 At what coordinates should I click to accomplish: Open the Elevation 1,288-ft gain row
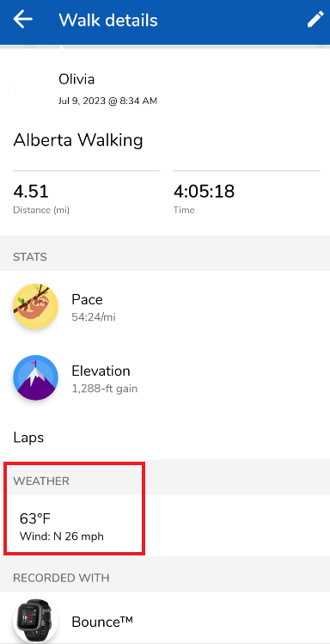click(165, 377)
